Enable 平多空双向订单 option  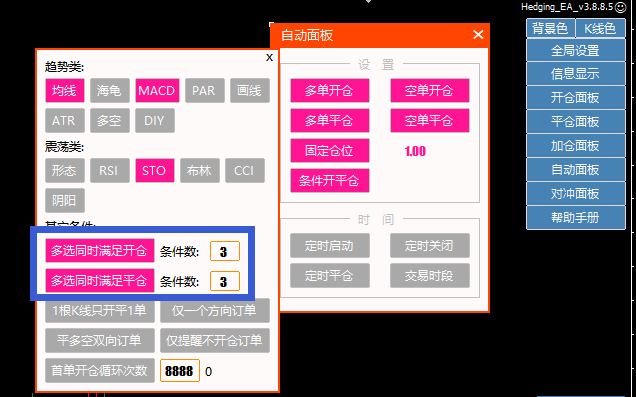[x=100, y=341]
